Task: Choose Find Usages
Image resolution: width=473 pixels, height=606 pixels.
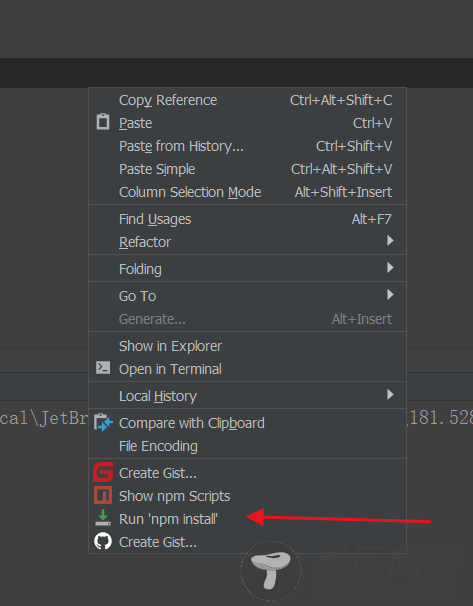Action: tap(247, 219)
